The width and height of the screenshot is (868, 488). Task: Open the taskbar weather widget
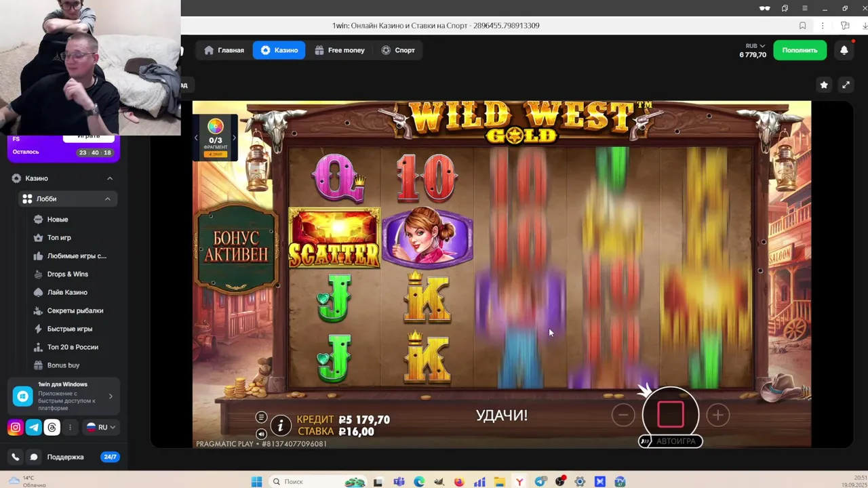(26, 482)
